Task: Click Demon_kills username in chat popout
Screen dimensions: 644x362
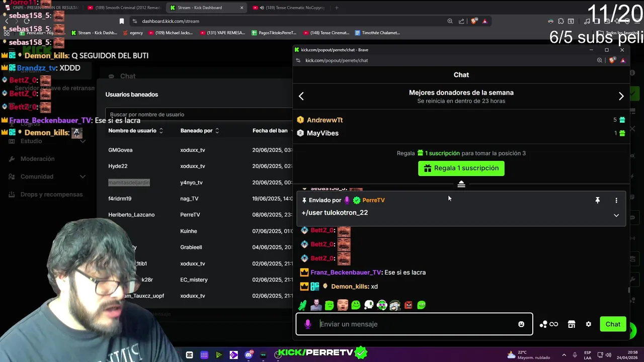Action: click(350, 287)
